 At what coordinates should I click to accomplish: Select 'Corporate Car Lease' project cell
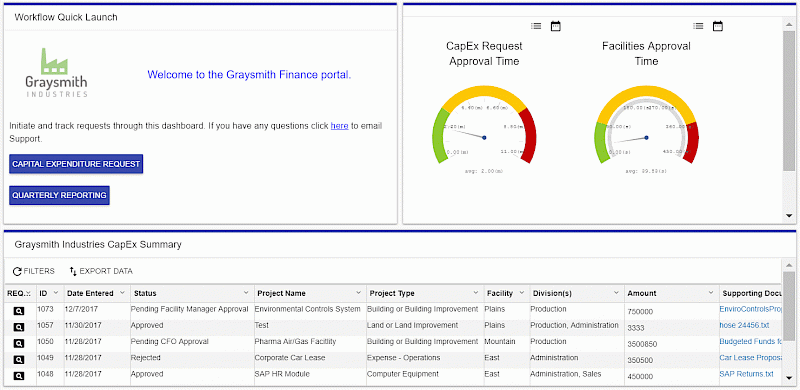pos(290,358)
